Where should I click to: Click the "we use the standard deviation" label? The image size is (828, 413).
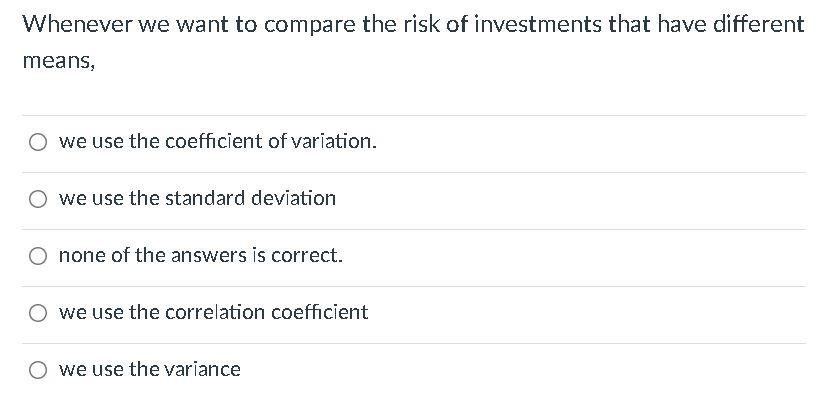197,198
